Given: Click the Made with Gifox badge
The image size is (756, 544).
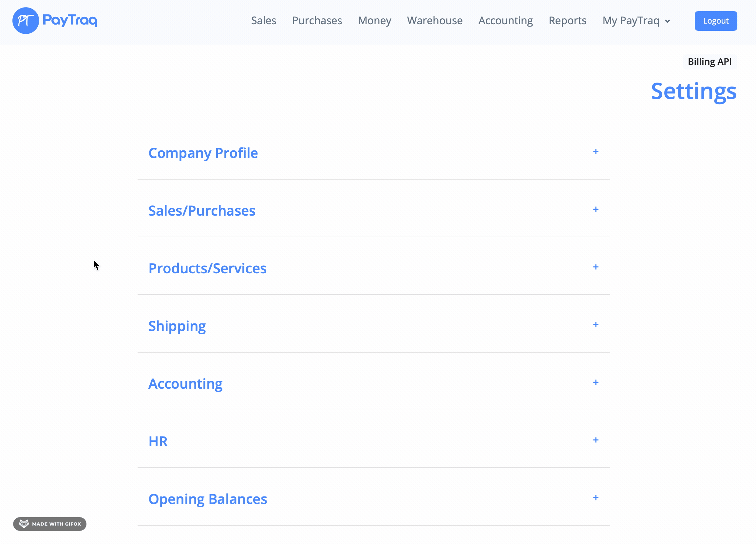Looking at the screenshot, I should pos(50,524).
